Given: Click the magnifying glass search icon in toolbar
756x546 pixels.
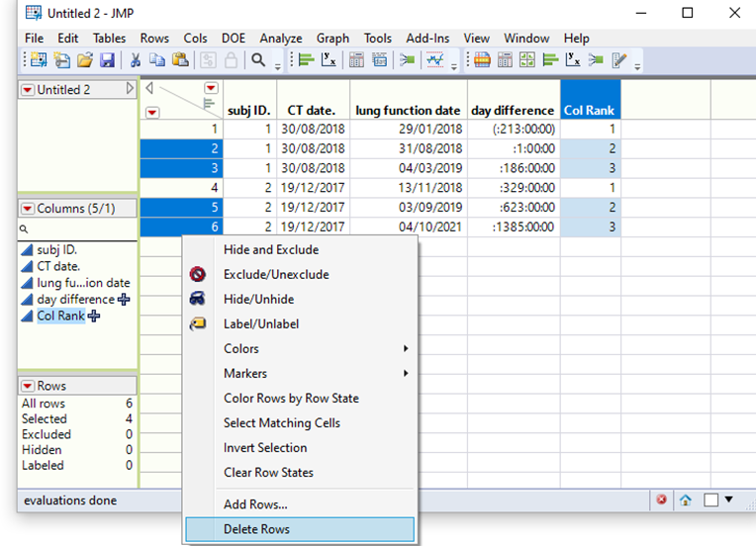Looking at the screenshot, I should [x=258, y=60].
